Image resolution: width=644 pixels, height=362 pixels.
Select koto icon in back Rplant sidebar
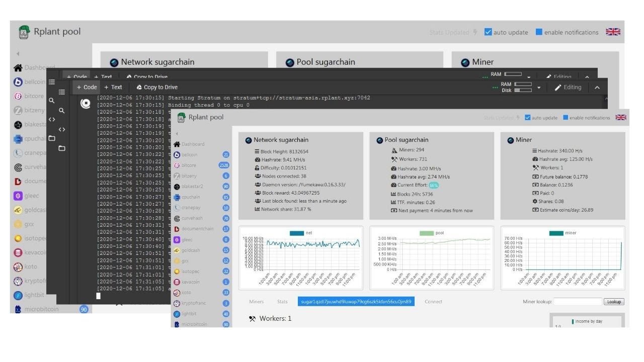(x=18, y=267)
